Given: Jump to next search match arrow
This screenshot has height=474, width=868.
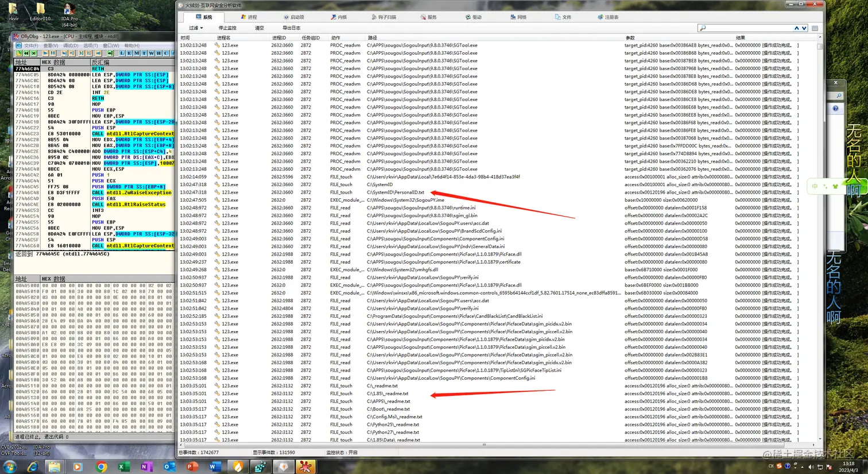Looking at the screenshot, I should 804,28.
